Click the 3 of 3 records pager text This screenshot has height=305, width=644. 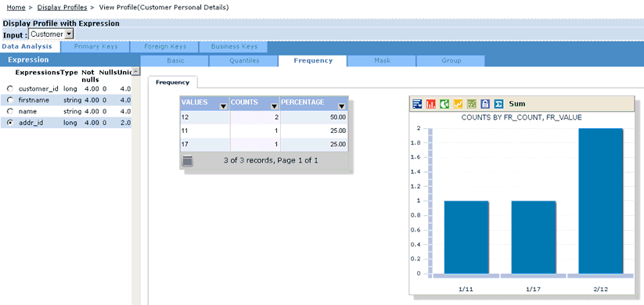(x=271, y=160)
